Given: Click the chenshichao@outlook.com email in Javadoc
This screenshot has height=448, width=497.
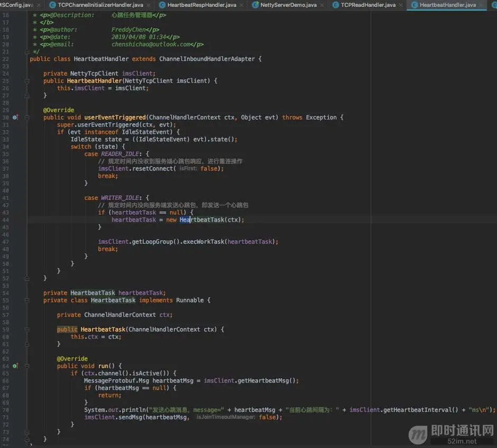Looking at the screenshot, I should [151, 44].
